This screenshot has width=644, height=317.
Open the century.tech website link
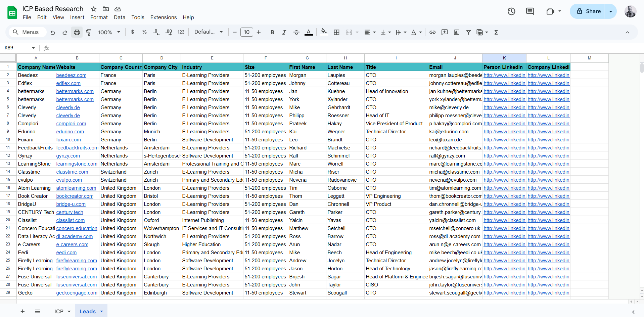pos(70,212)
